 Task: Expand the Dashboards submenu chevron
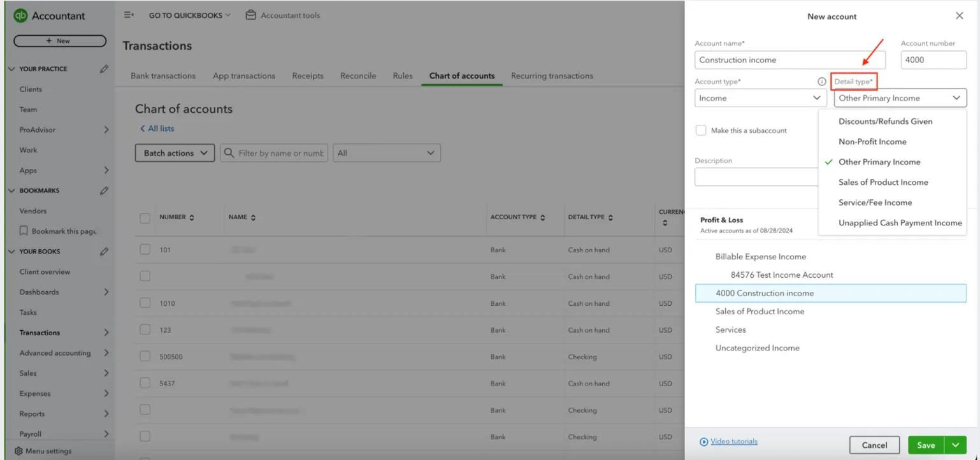(106, 292)
